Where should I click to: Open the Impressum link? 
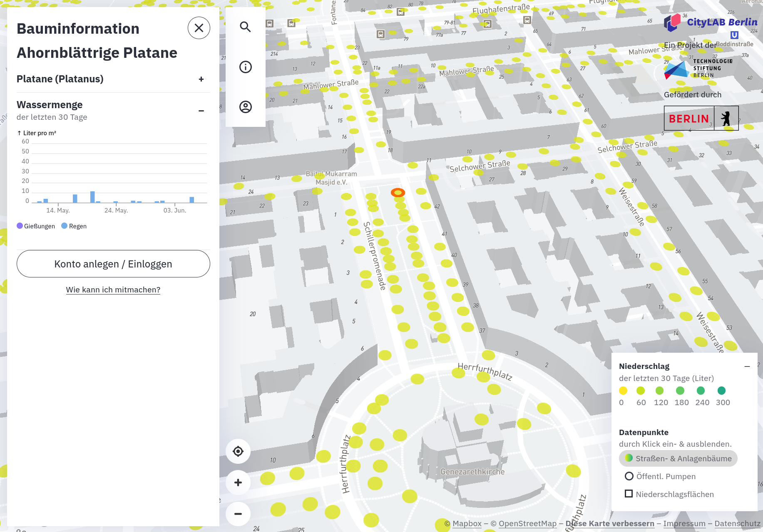coord(684,524)
